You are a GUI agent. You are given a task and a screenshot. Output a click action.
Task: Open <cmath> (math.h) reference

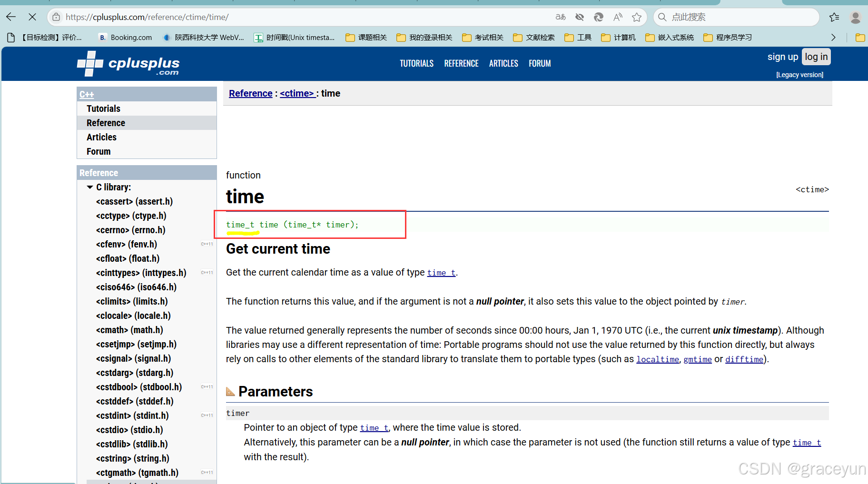129,330
